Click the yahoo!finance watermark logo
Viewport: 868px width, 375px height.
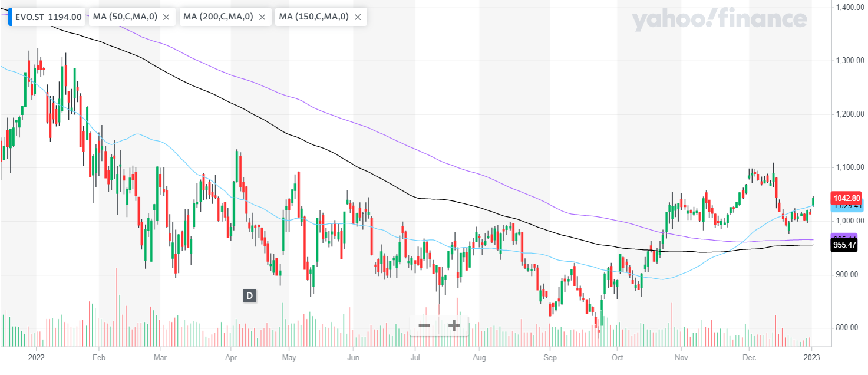(719, 20)
